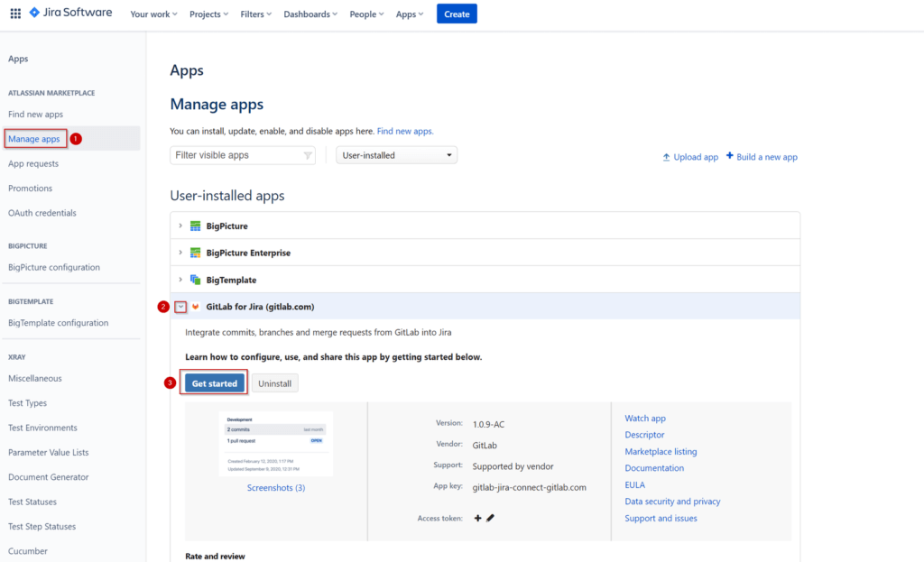Click the Upload app icon link
Screen dimensions: 924x562
point(690,156)
